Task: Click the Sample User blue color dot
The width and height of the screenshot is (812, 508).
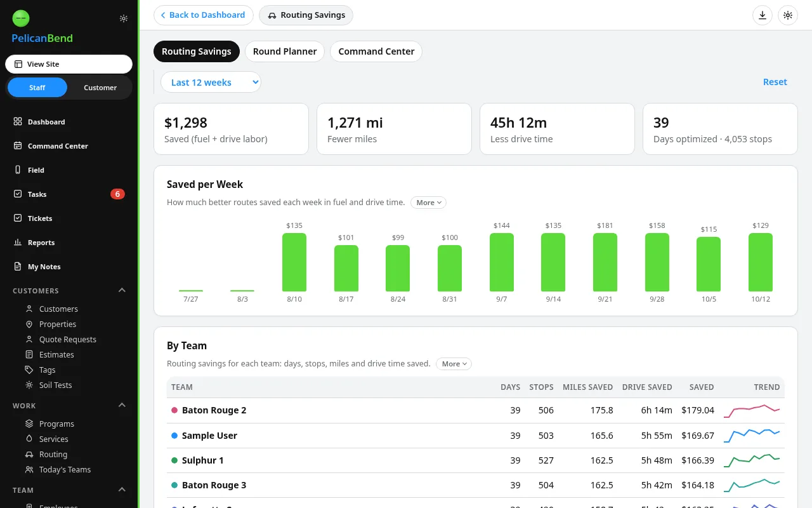Action: click(x=174, y=436)
